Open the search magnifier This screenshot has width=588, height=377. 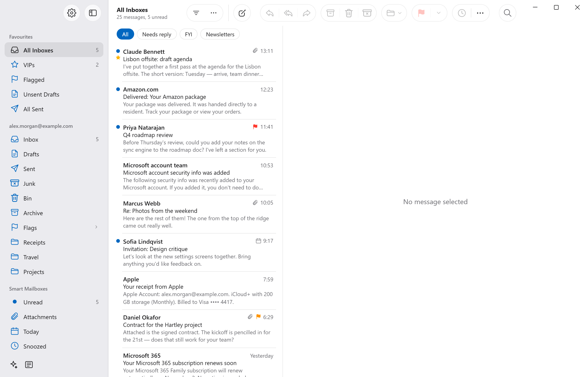[x=507, y=13]
